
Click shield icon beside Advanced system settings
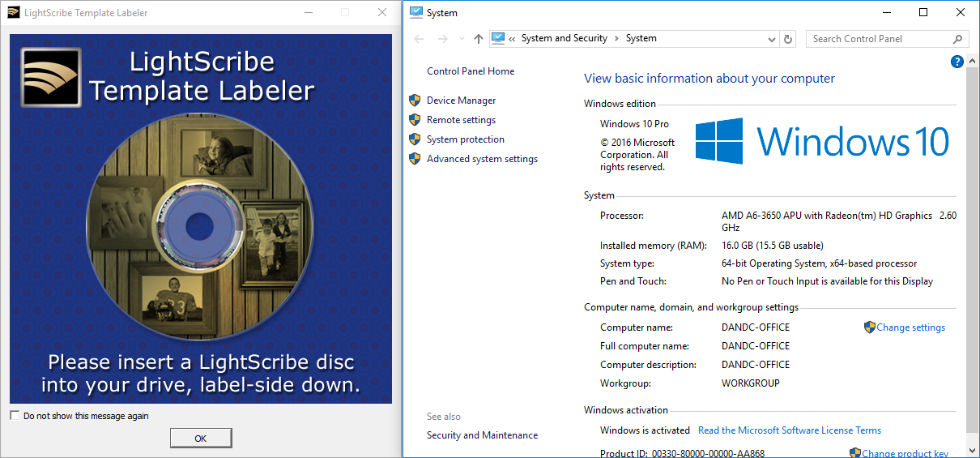[x=415, y=159]
